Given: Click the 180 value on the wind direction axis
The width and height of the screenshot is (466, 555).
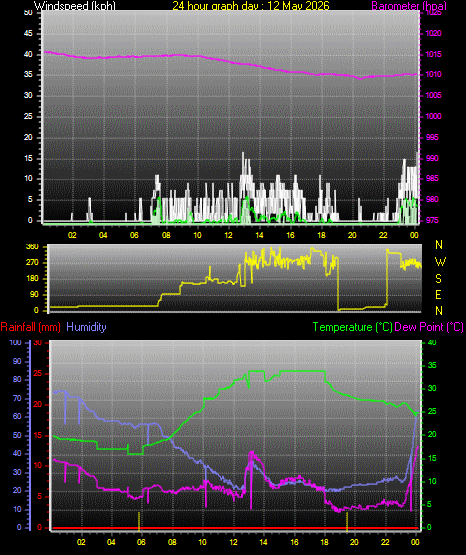Looking at the screenshot, I should [x=32, y=279].
